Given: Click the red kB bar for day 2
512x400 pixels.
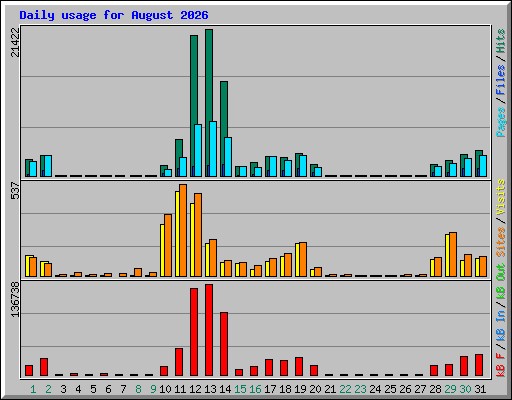Looking at the screenshot, I should [x=44, y=367].
